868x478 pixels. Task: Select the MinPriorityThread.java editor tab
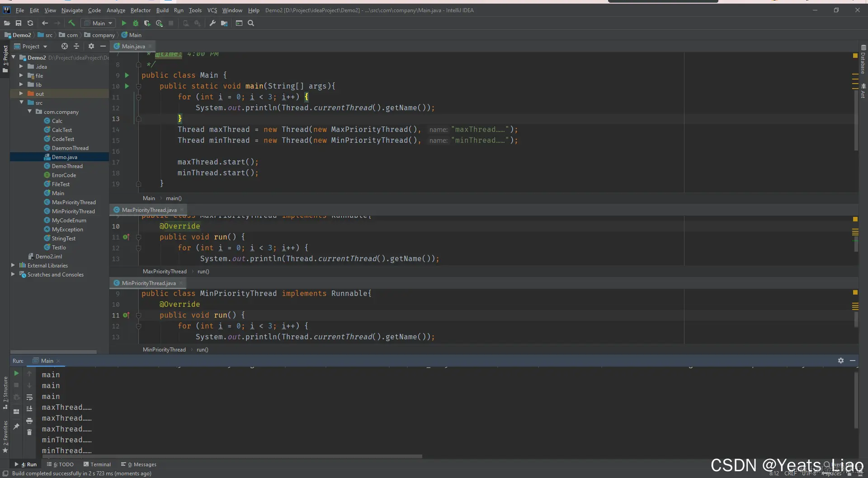click(148, 283)
